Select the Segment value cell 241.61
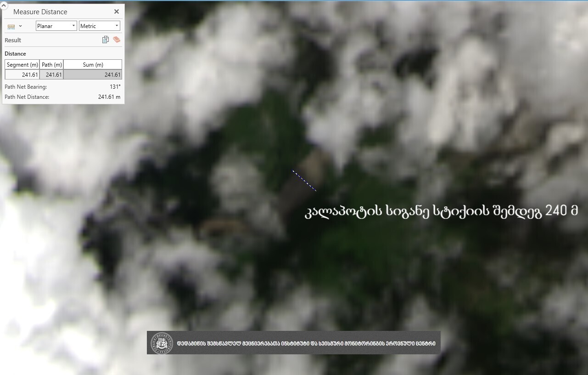This screenshot has width=588, height=375. pyautogui.click(x=22, y=75)
